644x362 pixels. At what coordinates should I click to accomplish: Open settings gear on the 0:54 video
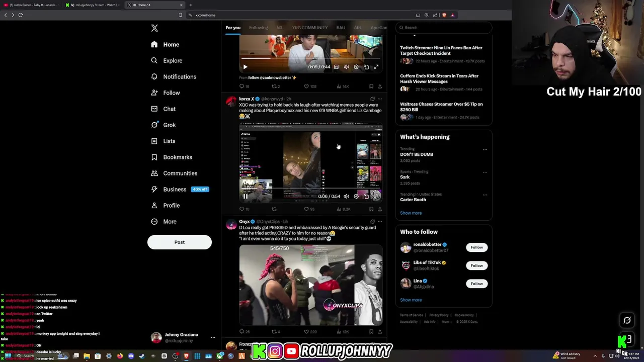356,197
